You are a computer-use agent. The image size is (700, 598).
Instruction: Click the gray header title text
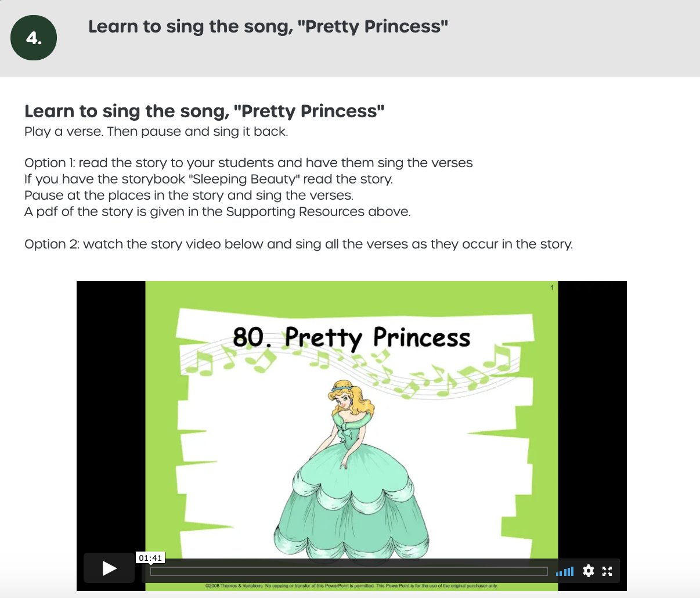tap(268, 27)
